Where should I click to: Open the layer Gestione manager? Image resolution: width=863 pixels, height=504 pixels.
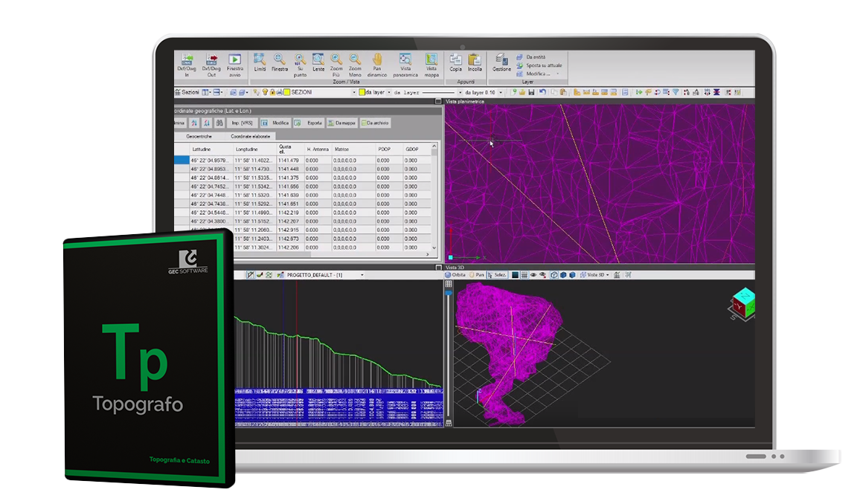click(x=501, y=62)
